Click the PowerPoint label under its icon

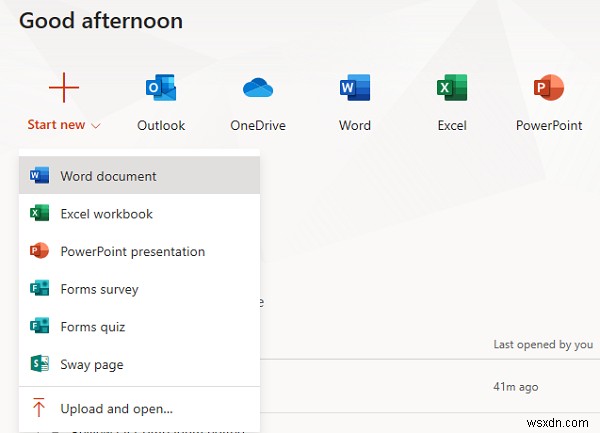click(549, 125)
